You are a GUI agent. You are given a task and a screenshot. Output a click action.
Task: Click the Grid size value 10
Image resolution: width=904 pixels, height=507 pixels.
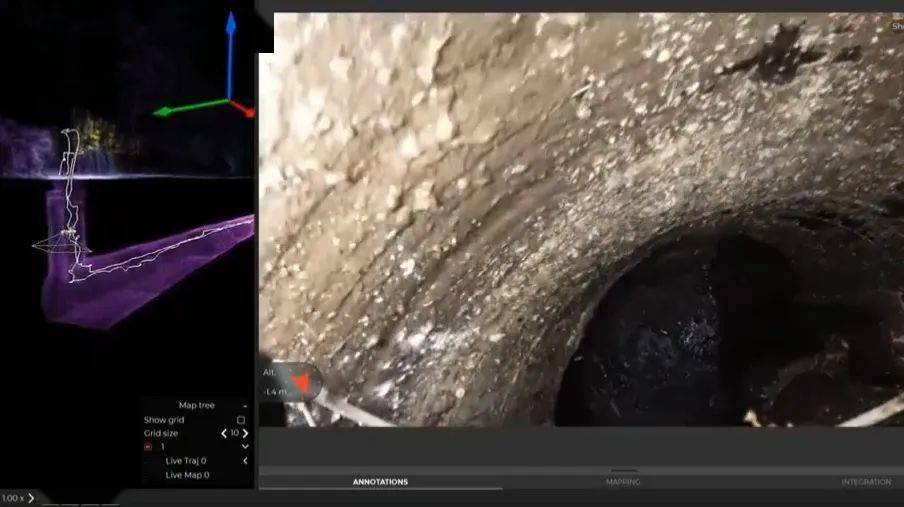pos(235,433)
